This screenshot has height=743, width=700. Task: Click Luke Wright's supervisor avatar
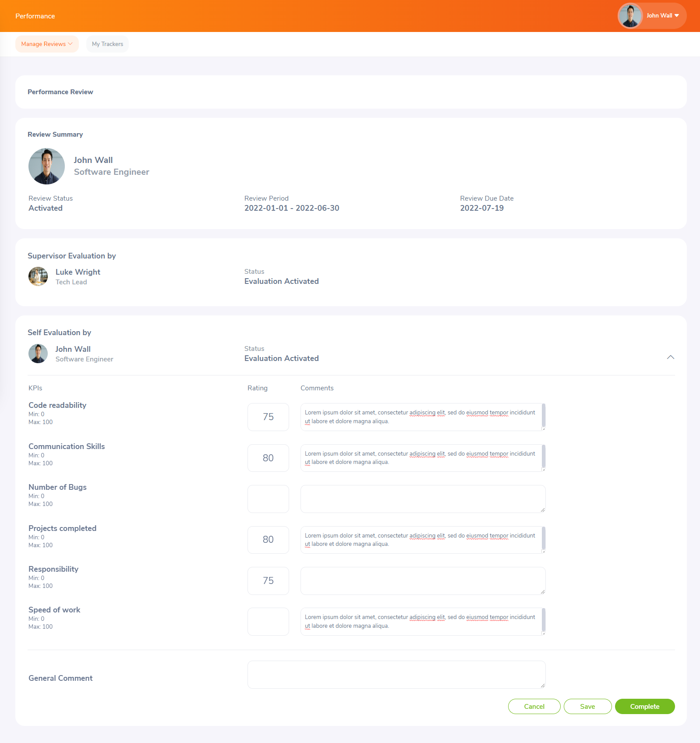[x=38, y=276]
